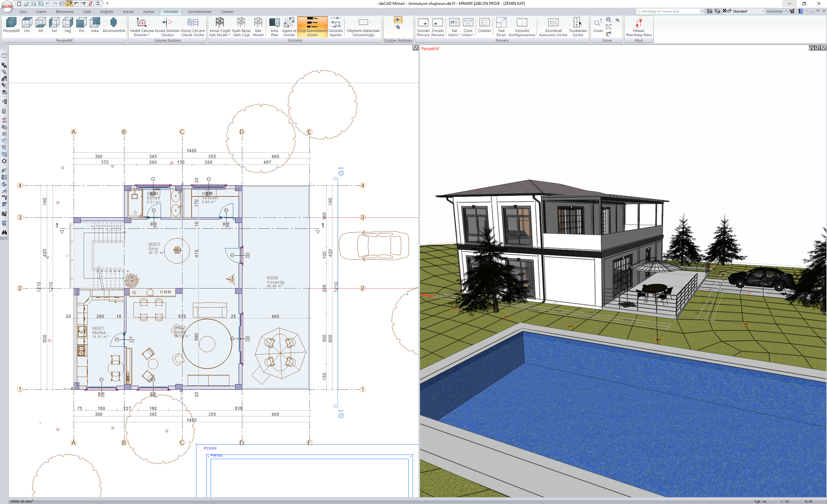Open Arka Plan settings

[x=274, y=23]
